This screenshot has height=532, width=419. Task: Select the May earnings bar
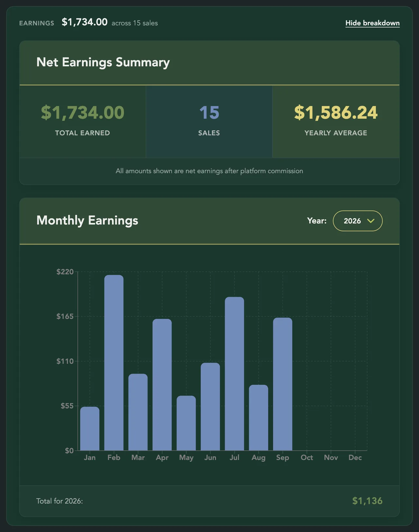click(x=186, y=423)
